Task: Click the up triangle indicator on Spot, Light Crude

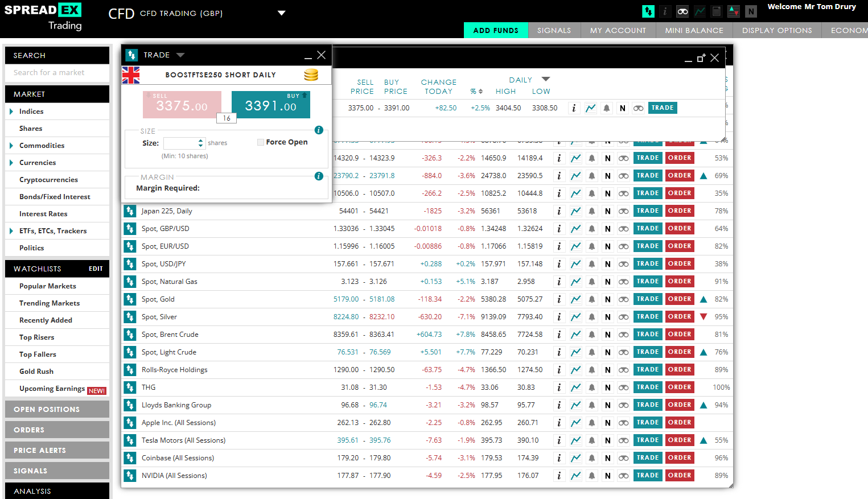Action: [x=704, y=352]
